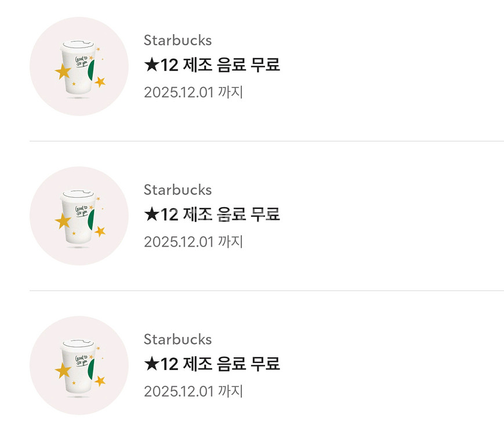Click '2025.12.01 까지' on the second coupon
Image resolution: width=504 pixels, height=435 pixels.
(193, 241)
